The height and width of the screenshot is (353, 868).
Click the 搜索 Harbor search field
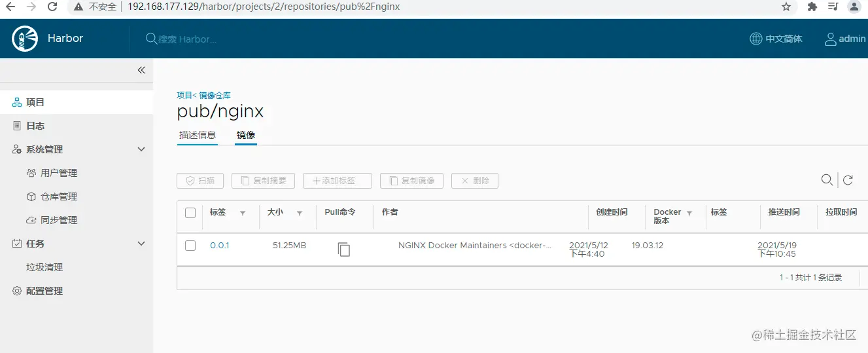click(x=187, y=39)
